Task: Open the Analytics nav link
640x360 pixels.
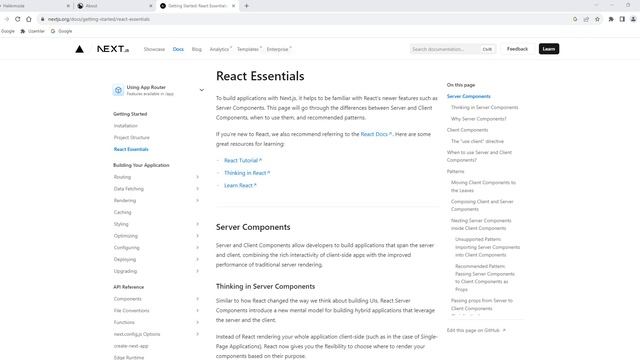Action: pos(220,49)
